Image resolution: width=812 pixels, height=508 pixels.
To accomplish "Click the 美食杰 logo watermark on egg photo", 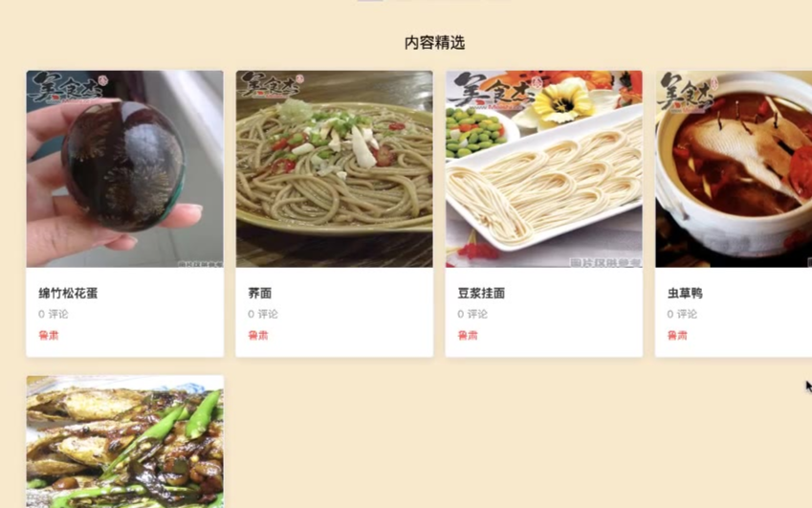I will [x=68, y=86].
